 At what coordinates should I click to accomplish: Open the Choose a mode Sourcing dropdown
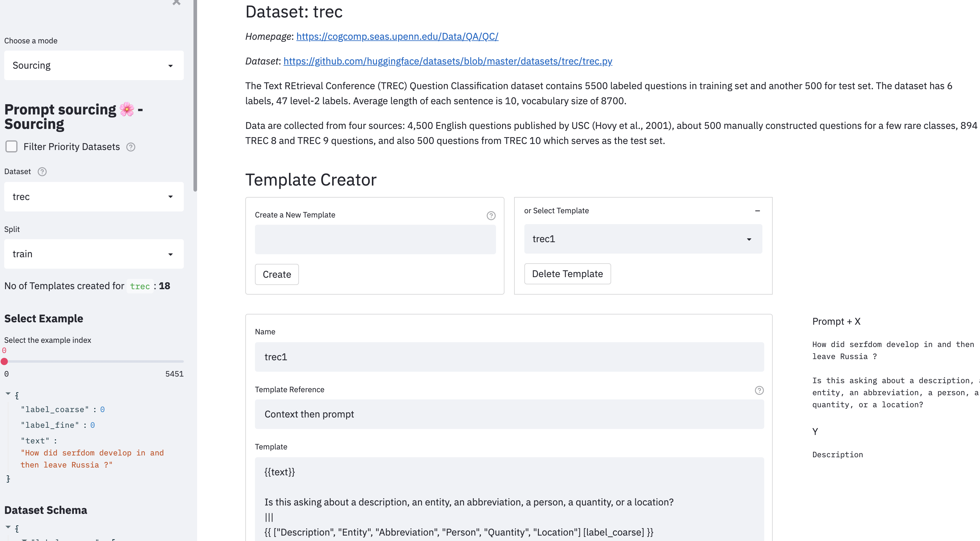94,65
